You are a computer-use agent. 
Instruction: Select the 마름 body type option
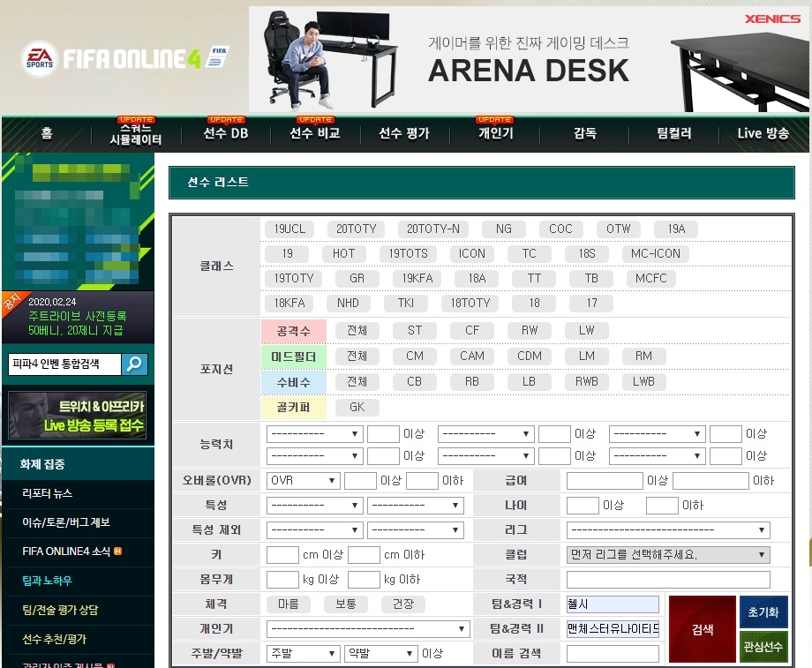[x=289, y=604]
